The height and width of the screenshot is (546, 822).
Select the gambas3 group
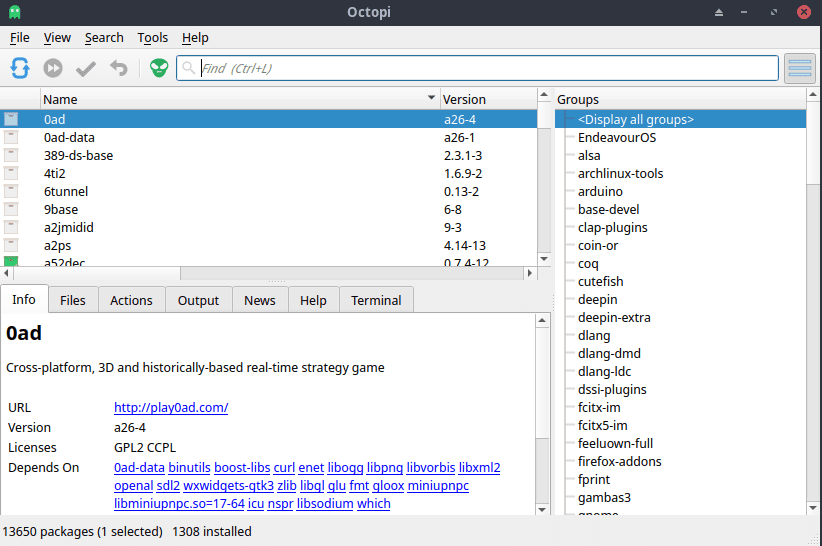point(604,497)
